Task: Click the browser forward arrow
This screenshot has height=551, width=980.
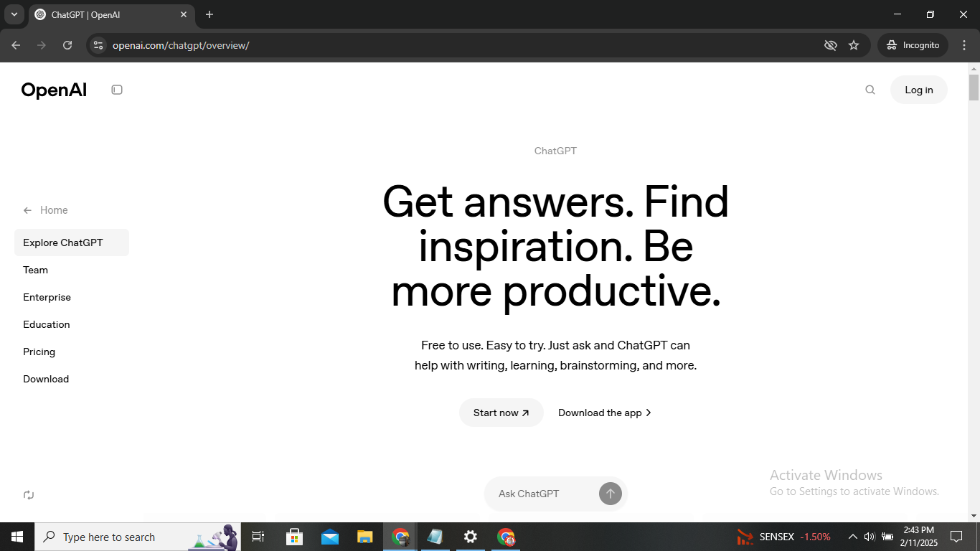Action: [42, 45]
